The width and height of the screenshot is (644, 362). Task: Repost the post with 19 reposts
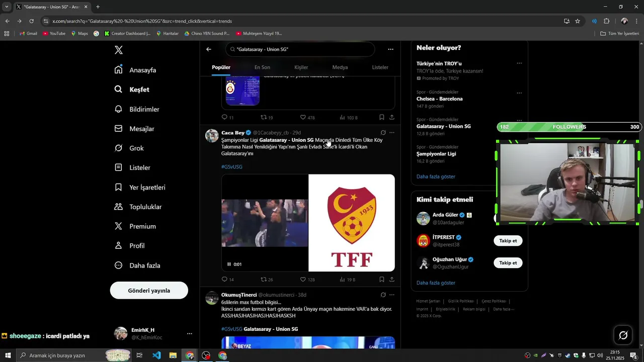pyautogui.click(x=267, y=117)
